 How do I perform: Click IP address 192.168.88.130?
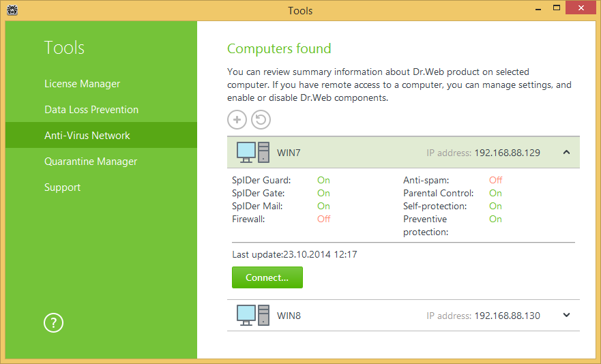(x=507, y=316)
